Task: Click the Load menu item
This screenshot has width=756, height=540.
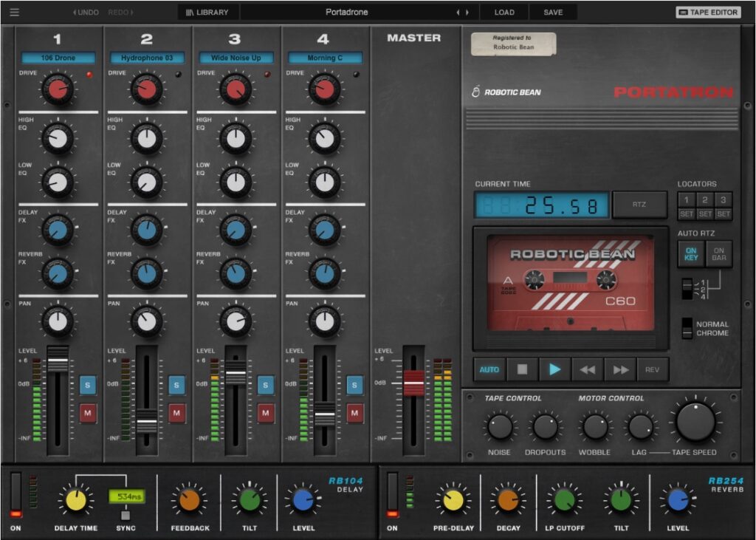Action: 504,12
